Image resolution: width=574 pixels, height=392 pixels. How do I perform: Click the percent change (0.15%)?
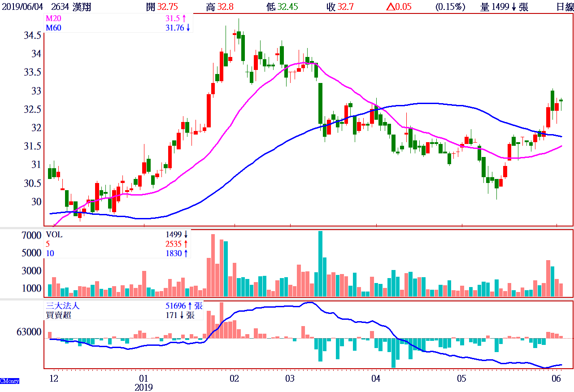pyautogui.click(x=450, y=7)
